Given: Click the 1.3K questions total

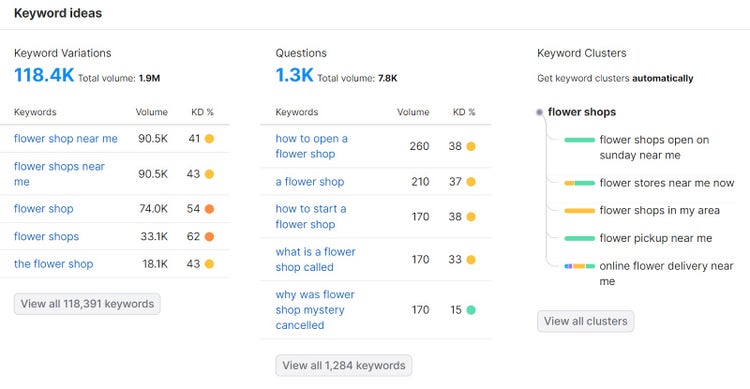Looking at the screenshot, I should point(294,75).
